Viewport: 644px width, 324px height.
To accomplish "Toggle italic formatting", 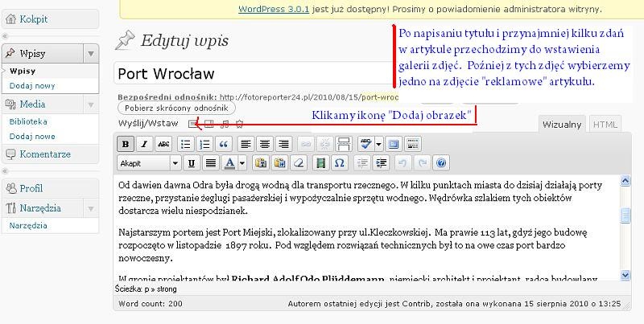I will click(x=145, y=144).
